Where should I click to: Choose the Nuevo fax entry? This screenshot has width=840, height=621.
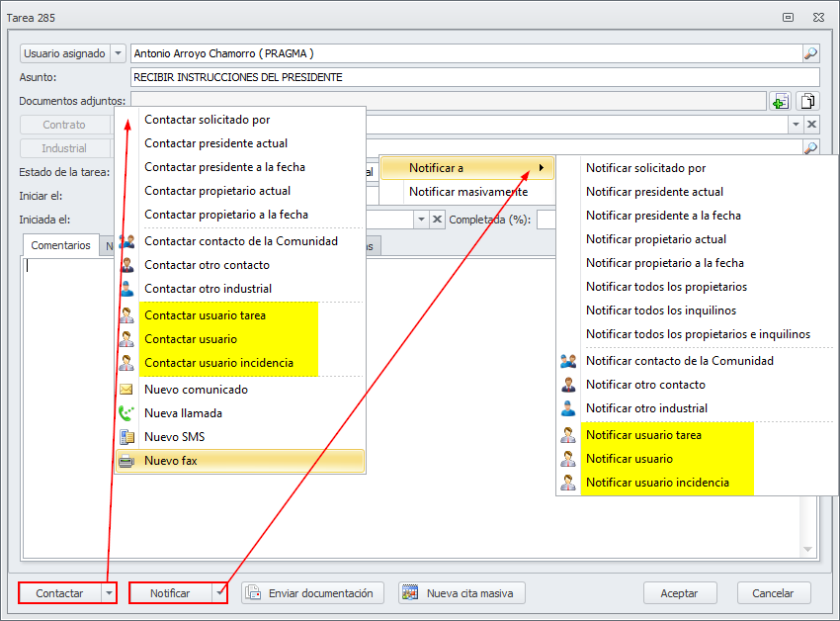[x=240, y=461]
